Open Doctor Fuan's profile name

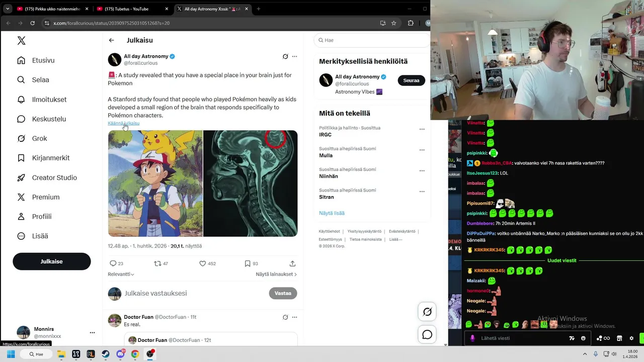138,317
